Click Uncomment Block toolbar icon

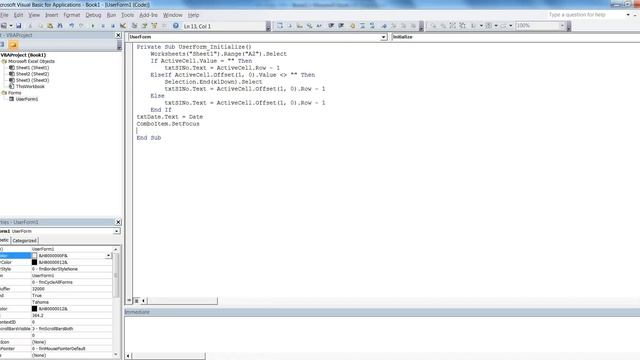click(372, 26)
